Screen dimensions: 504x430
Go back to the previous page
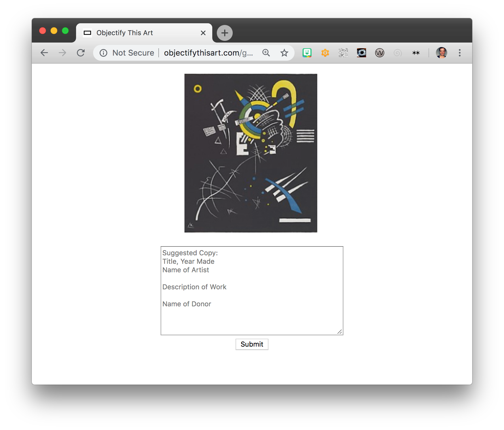44,53
